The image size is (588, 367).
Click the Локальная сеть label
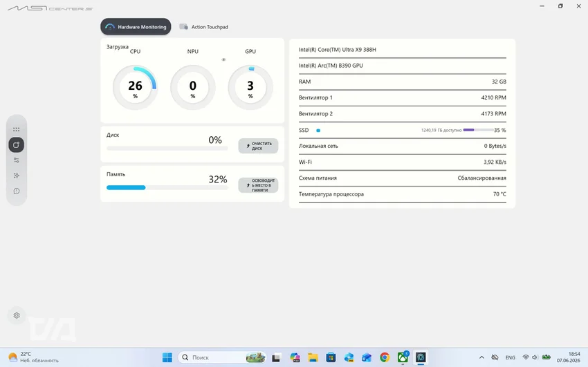[318, 146]
